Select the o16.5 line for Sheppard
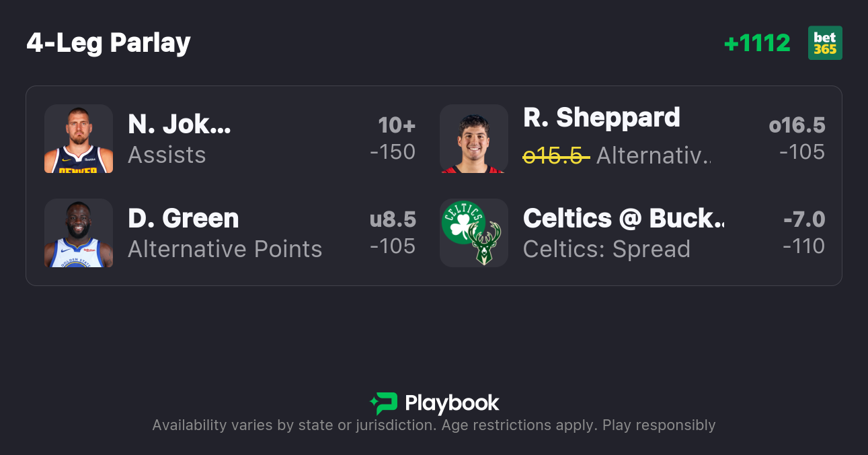 tap(796, 125)
